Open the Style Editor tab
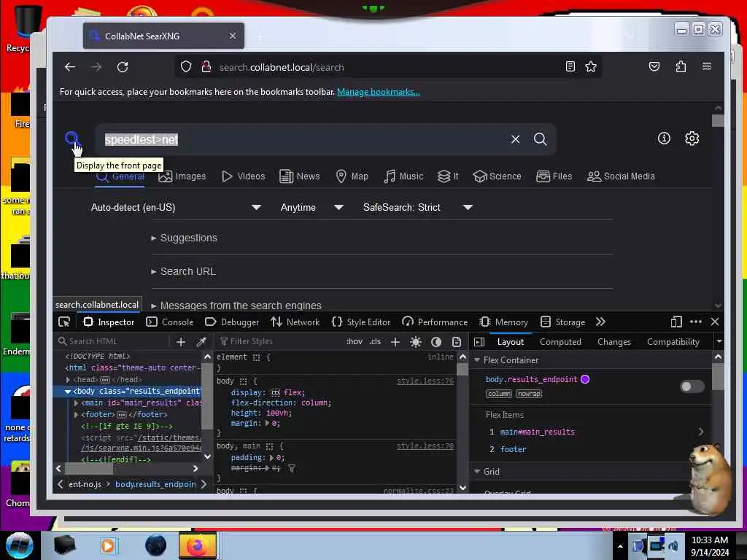The image size is (747, 560). tap(361, 322)
